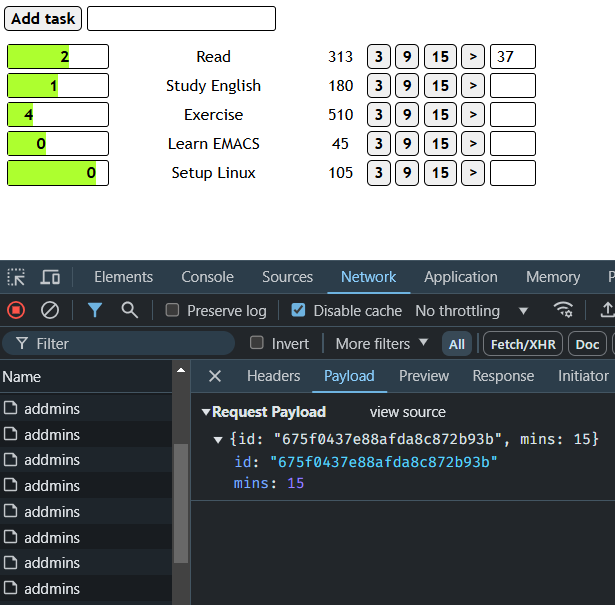The image size is (615, 605).
Task: Add 3 minutes to Setup Linux
Action: pos(378,173)
